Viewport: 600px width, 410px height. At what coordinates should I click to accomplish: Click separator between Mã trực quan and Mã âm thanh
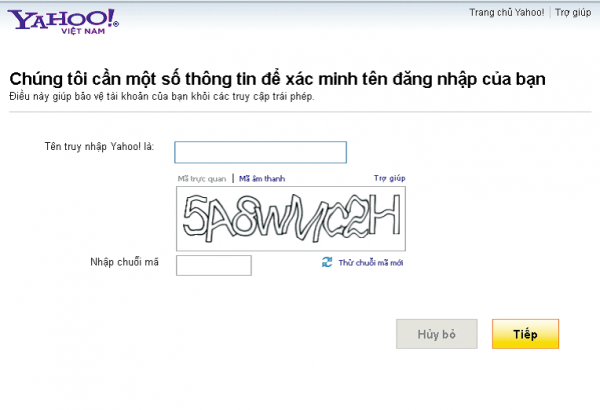click(x=233, y=178)
